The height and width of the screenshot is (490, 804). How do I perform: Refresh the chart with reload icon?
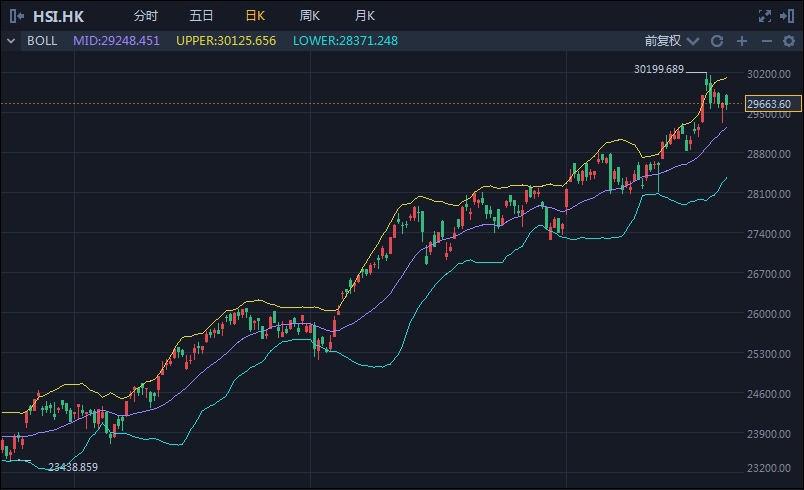click(717, 41)
